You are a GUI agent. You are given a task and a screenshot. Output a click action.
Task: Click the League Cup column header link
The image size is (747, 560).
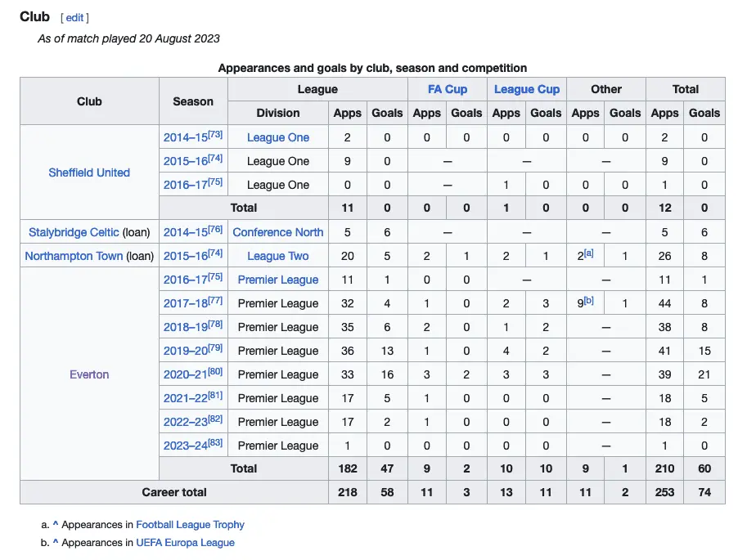pos(526,89)
